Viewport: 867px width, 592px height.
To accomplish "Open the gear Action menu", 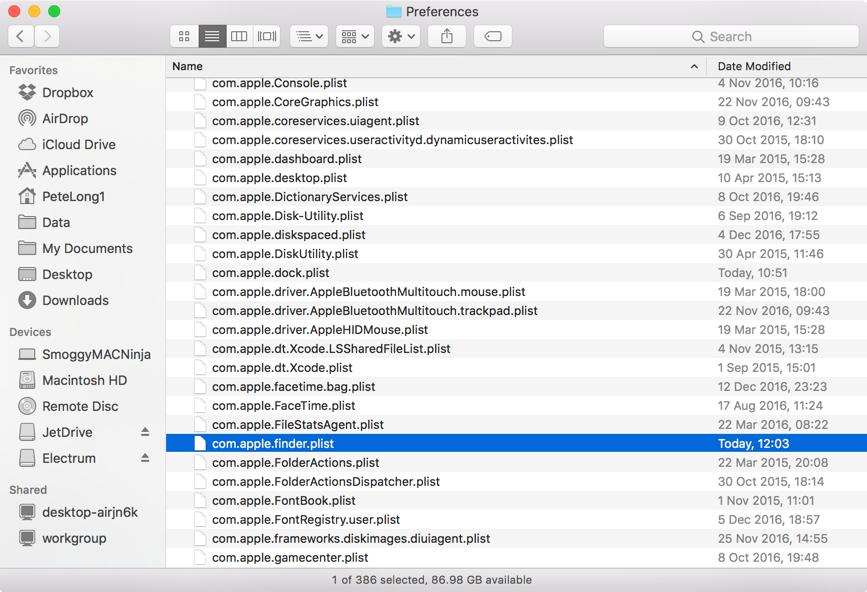I will (x=401, y=36).
